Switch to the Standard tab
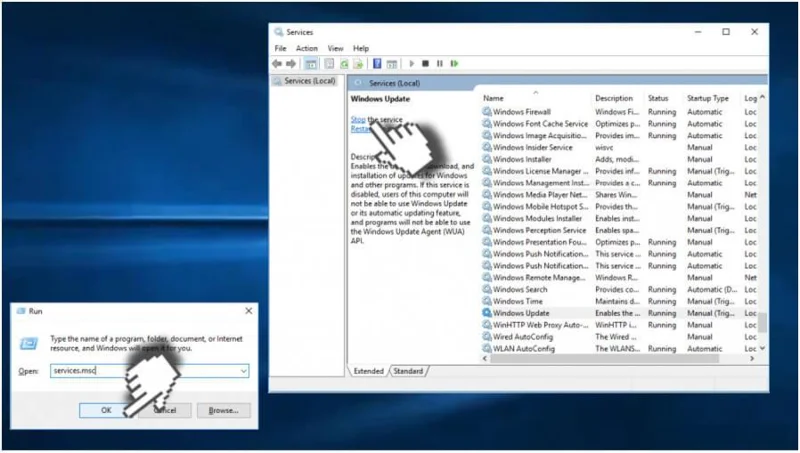Image resolution: width=800 pixels, height=453 pixels. [x=408, y=371]
